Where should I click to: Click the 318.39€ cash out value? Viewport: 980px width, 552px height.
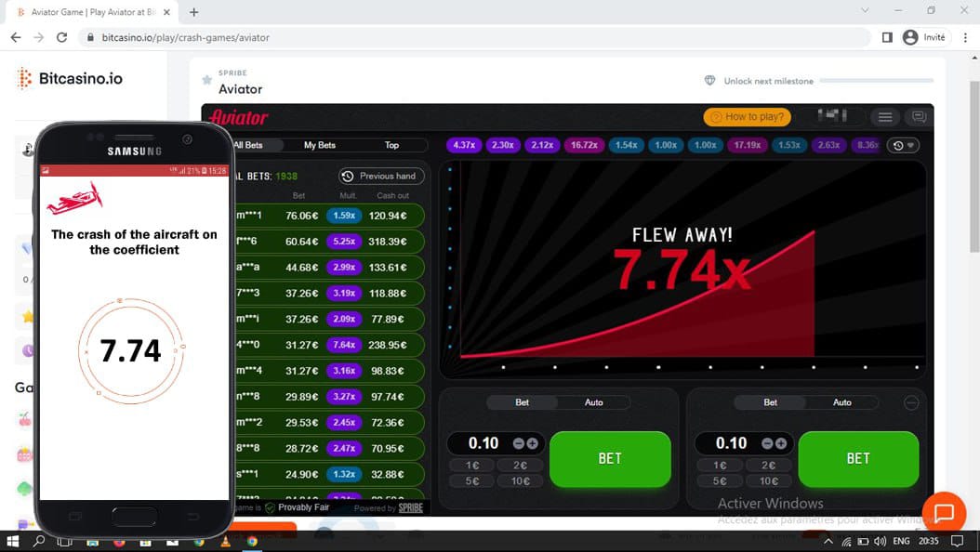387,242
